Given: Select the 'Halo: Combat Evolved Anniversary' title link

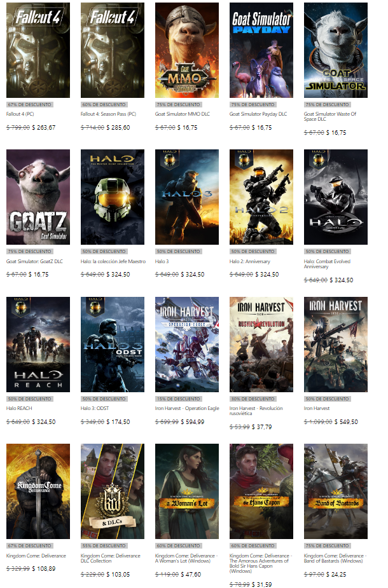Looking at the screenshot, I should pyautogui.click(x=327, y=264).
